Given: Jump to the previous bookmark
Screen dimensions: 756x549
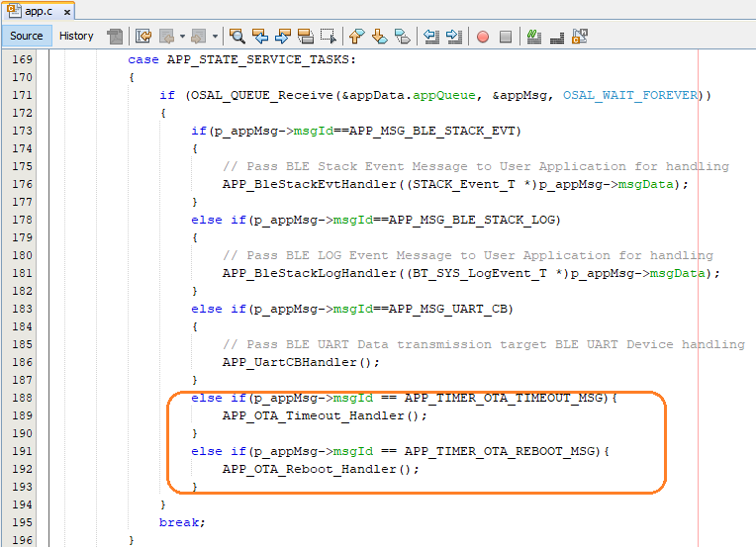Looking at the screenshot, I should point(356,37).
